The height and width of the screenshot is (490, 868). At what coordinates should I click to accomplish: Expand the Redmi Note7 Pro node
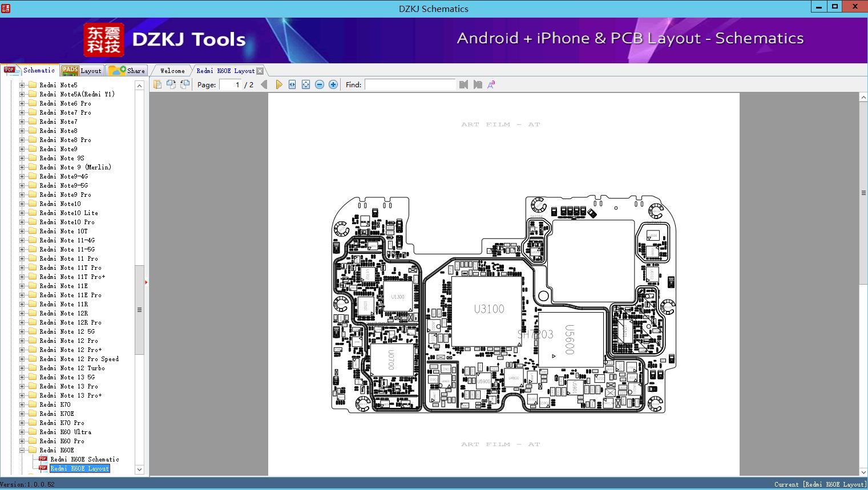click(x=22, y=112)
